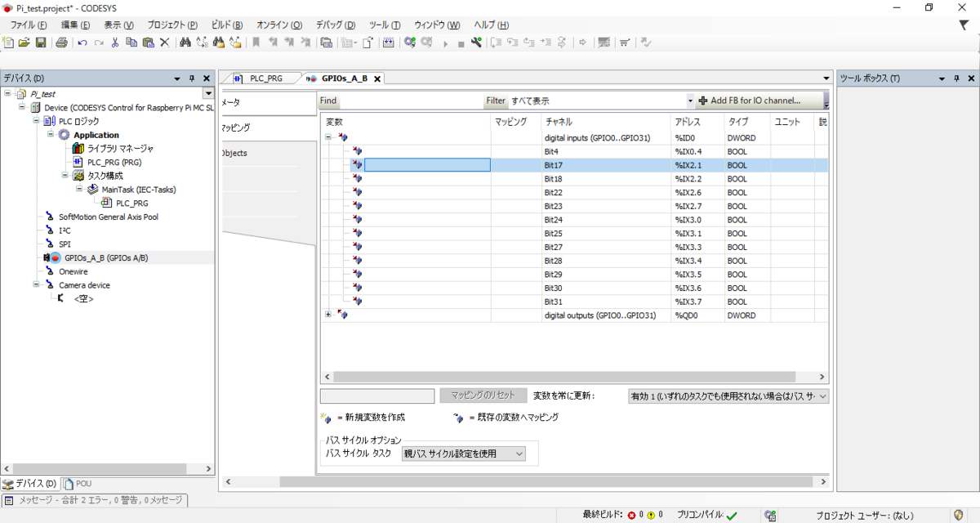Click the Application gear icon in tree

pos(64,135)
